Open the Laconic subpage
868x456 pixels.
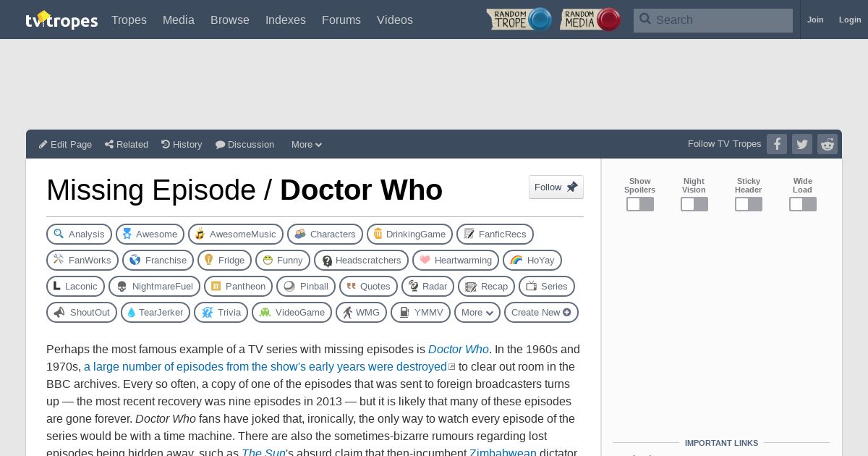75,287
